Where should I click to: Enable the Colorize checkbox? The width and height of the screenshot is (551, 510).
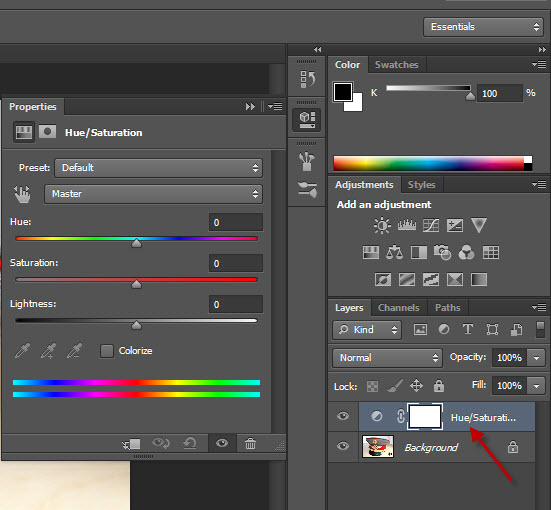coord(107,351)
